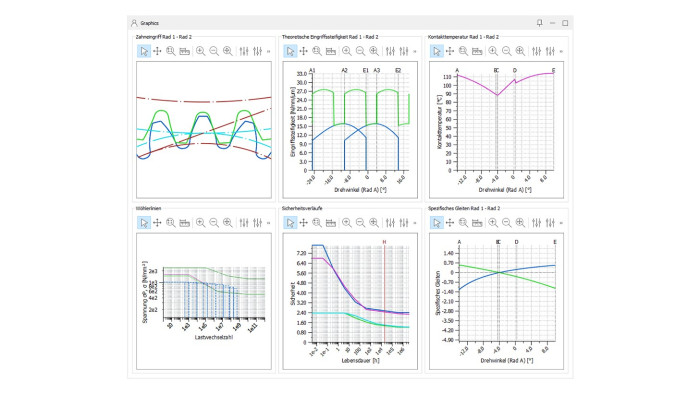Open second slider settings icon in Kontakttemperatur toolbar

pos(550,51)
